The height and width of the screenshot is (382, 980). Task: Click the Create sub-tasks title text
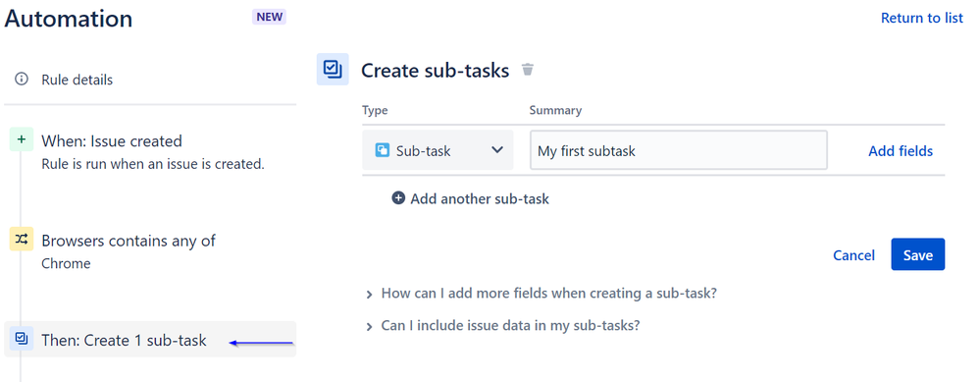[435, 70]
